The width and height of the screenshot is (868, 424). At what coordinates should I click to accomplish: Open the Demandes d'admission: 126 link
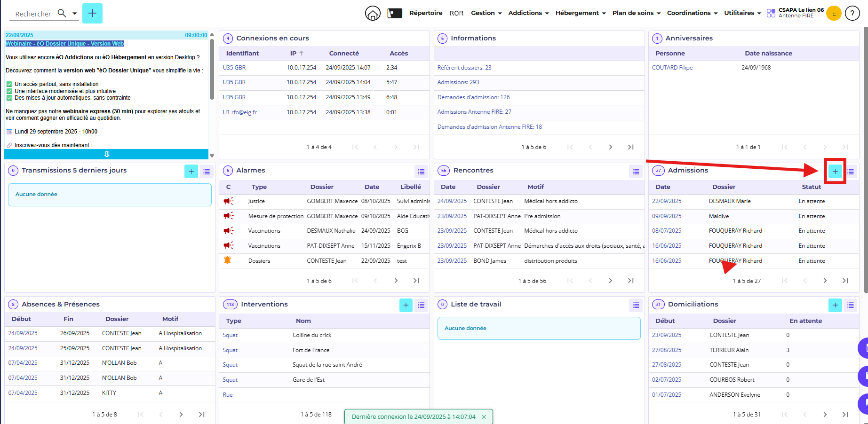(x=473, y=97)
